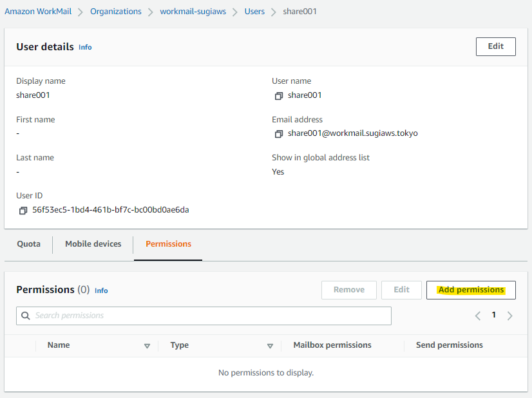Copy the email address icon

tap(278, 134)
